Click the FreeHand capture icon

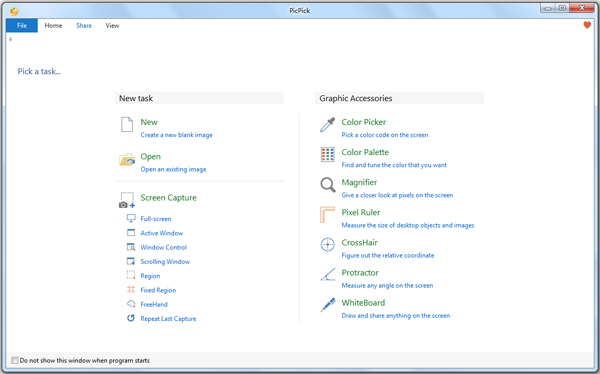coord(131,304)
